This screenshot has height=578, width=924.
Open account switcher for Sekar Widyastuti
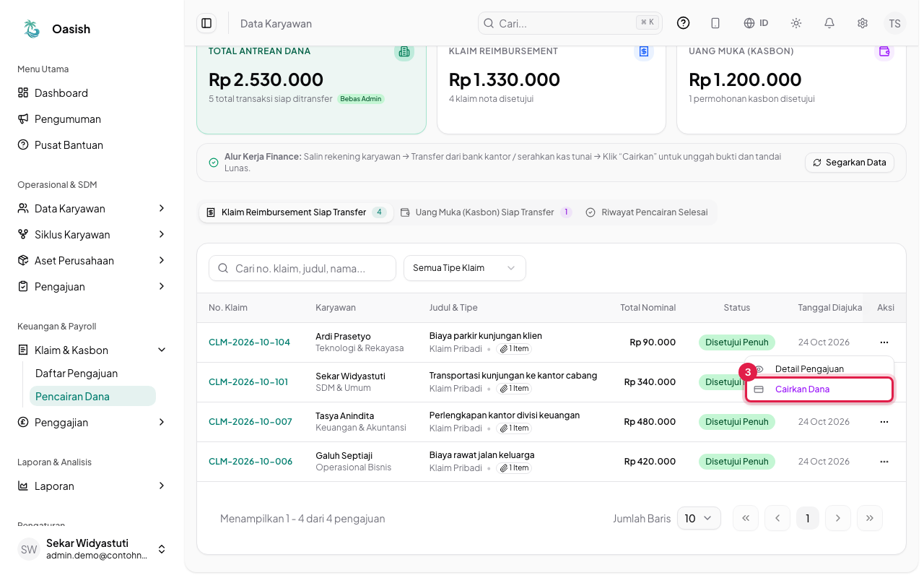point(92,549)
